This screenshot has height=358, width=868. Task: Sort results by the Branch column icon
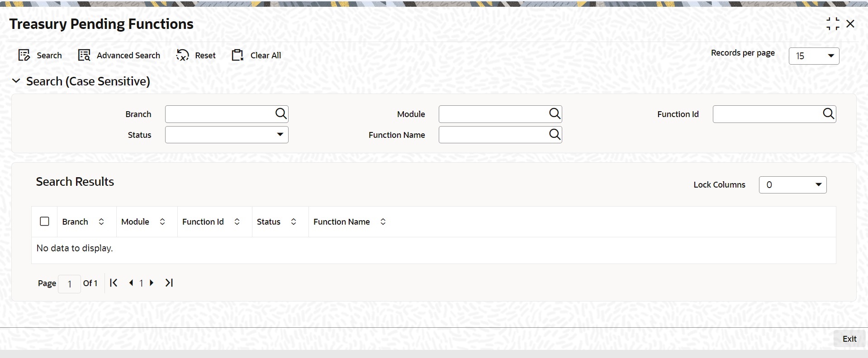click(101, 221)
